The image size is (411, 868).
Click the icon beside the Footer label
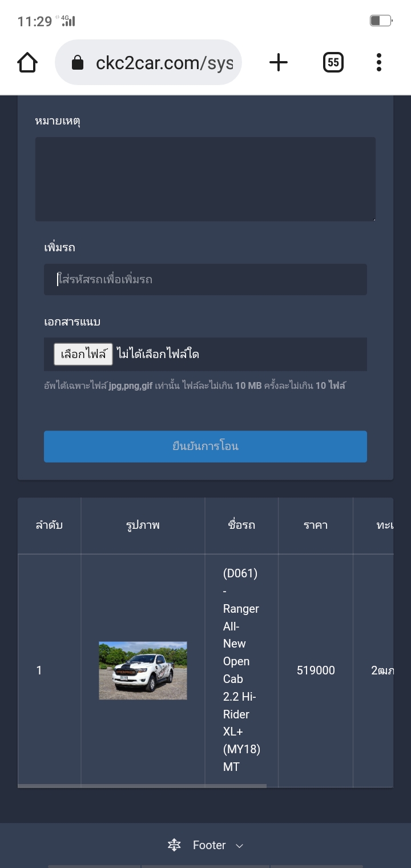(x=174, y=845)
